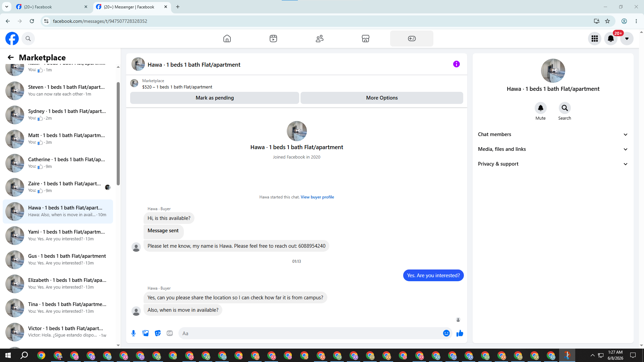
Task: Open the View buyer profile link
Action: 317,197
